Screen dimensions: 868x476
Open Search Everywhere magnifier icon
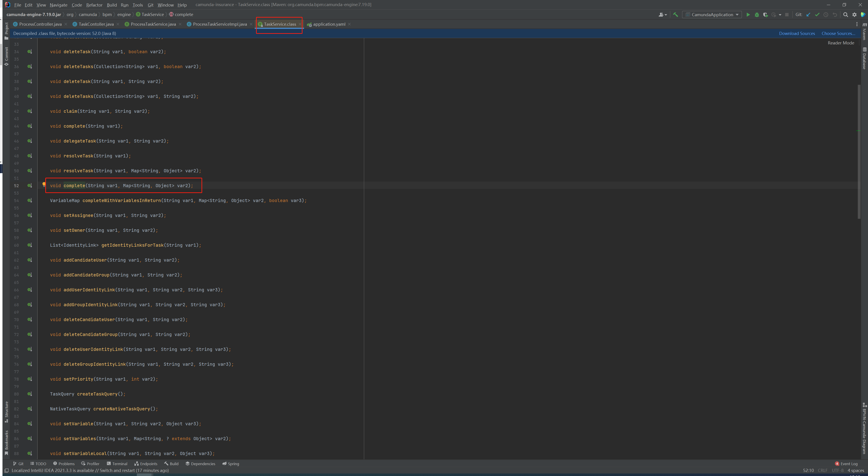coord(845,14)
